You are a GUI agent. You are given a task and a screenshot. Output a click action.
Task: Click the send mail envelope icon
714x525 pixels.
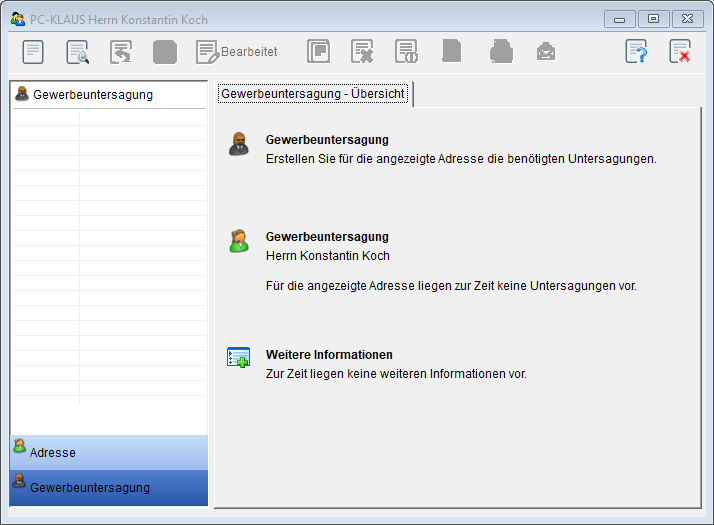pos(545,52)
